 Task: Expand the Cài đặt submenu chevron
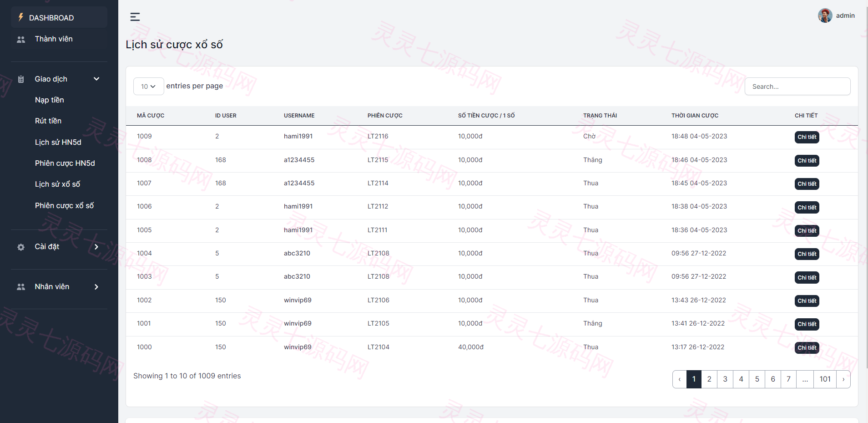(96, 247)
